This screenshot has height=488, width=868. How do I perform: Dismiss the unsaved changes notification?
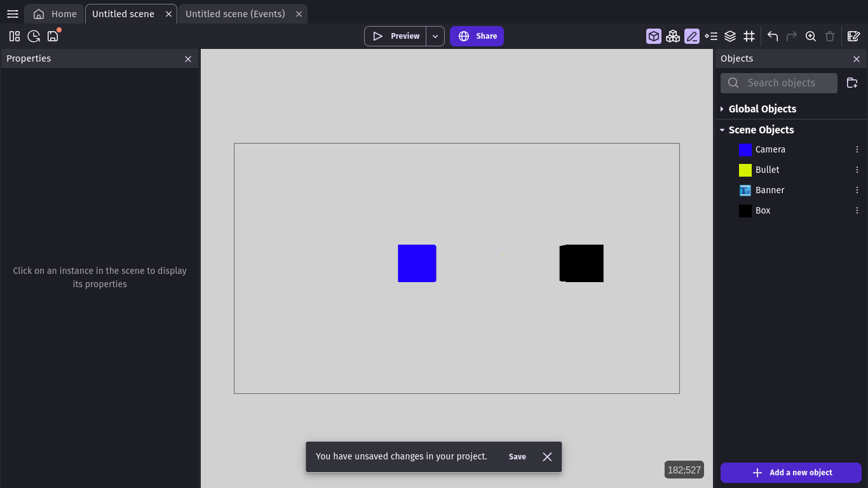coord(547,457)
